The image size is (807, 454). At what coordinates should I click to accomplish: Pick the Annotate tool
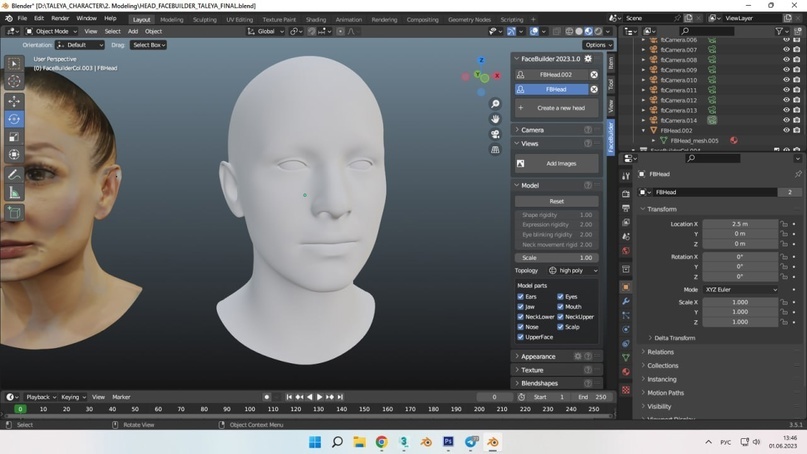pyautogui.click(x=14, y=175)
